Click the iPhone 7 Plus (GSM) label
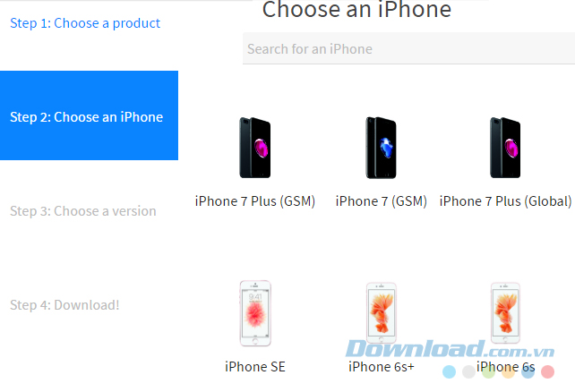This screenshot has height=392, width=575. coord(255,201)
